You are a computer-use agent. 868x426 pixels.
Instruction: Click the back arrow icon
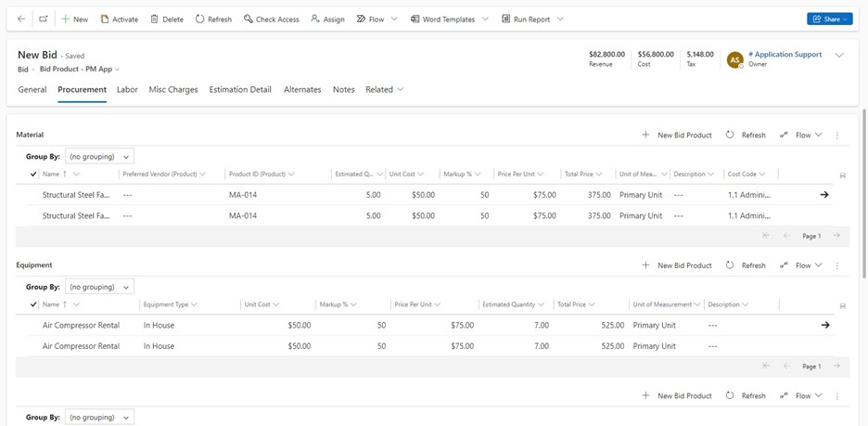pos(21,19)
